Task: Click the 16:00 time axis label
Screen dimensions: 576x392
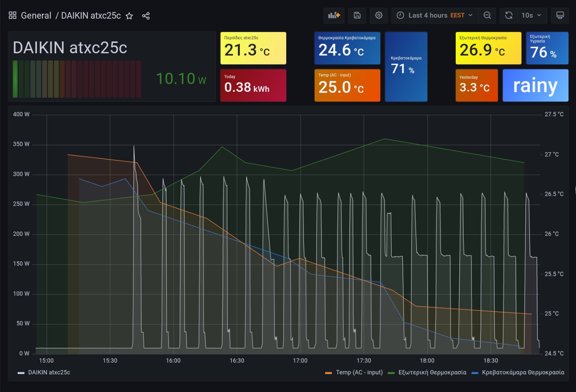Action: coord(173,361)
